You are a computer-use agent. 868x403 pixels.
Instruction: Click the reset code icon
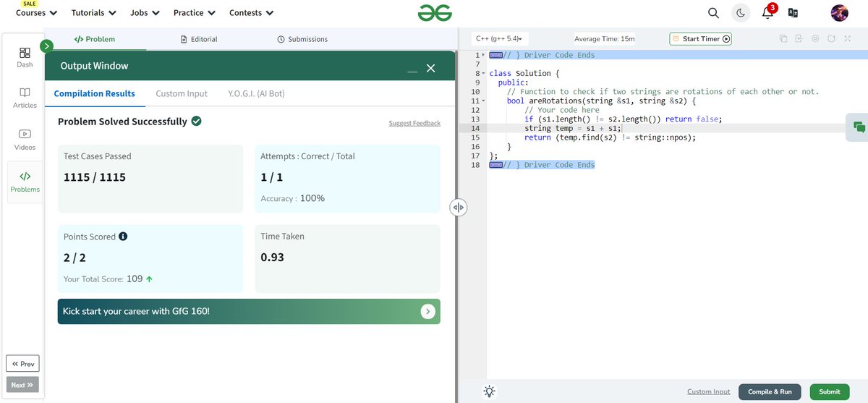[832, 39]
